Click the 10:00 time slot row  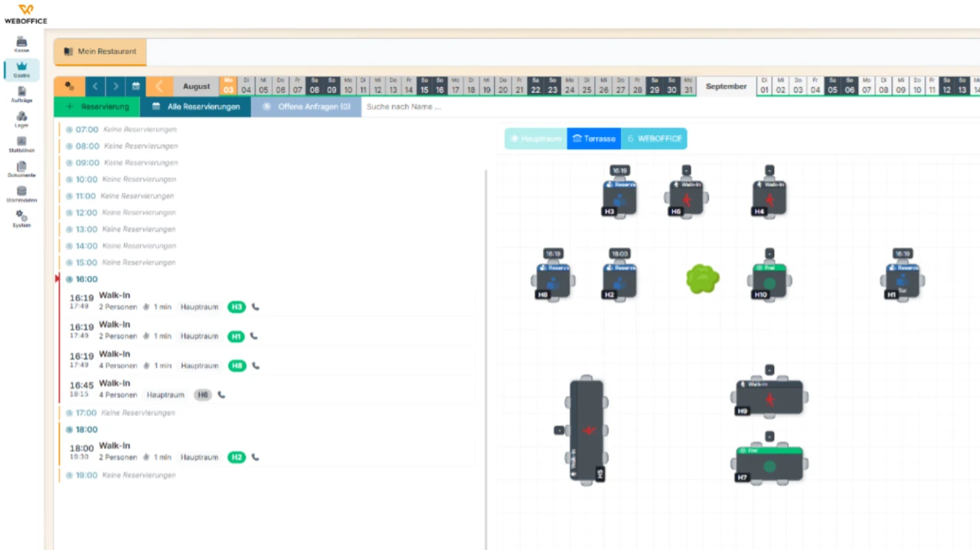268,179
